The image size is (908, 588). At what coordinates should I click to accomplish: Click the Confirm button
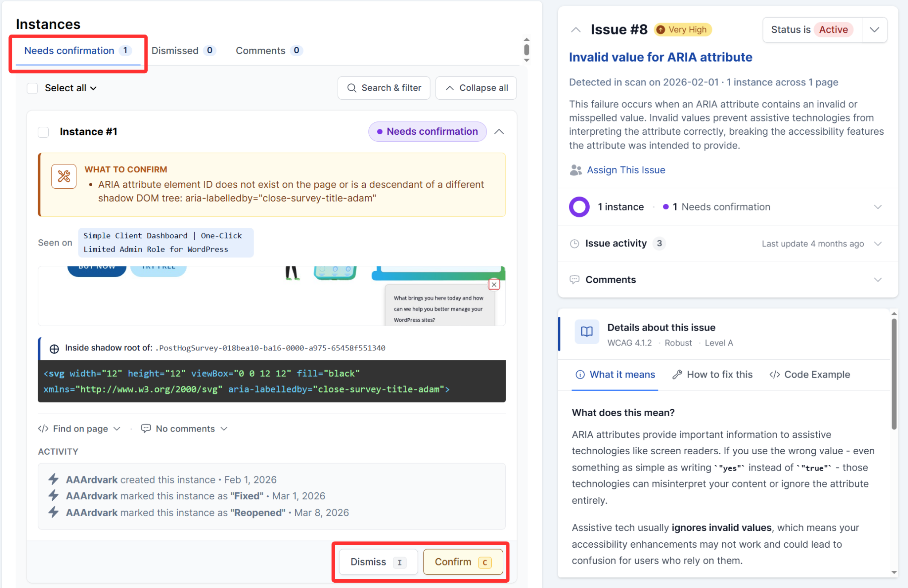pyautogui.click(x=463, y=562)
